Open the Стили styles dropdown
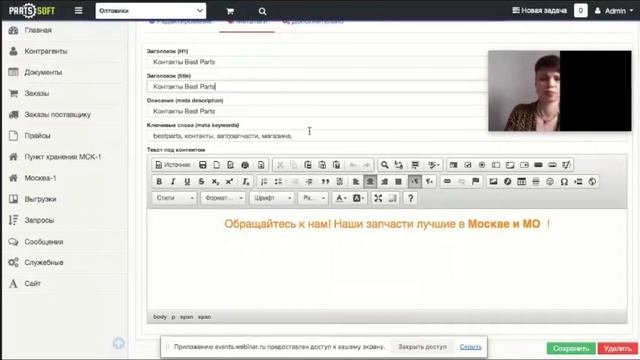The width and height of the screenshot is (640, 360). coord(174,198)
